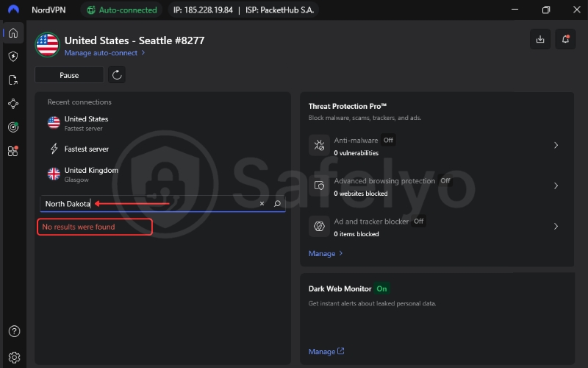The width and height of the screenshot is (588, 368).
Task: Open the notifications bell icon
Action: (x=565, y=40)
